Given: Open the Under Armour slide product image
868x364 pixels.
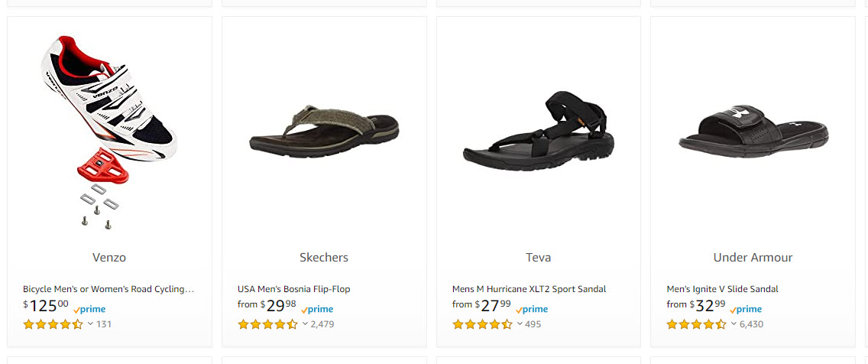Looking at the screenshot, I should coord(753,130).
